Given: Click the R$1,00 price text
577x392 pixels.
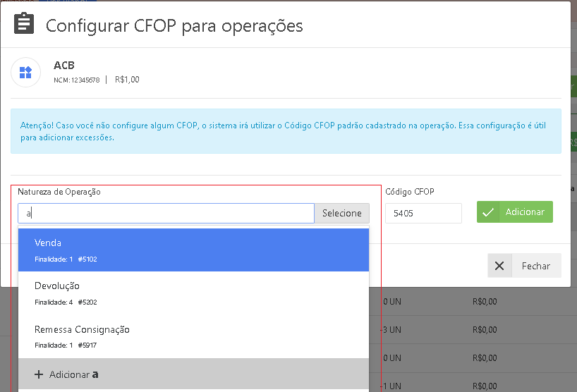Looking at the screenshot, I should tap(127, 80).
